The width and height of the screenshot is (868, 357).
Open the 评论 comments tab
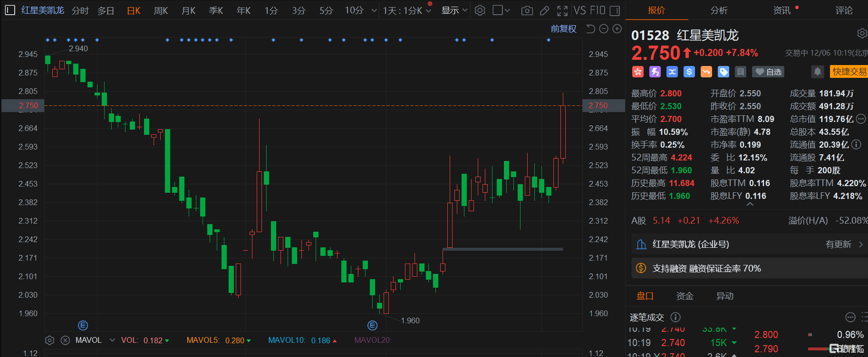coord(844,10)
